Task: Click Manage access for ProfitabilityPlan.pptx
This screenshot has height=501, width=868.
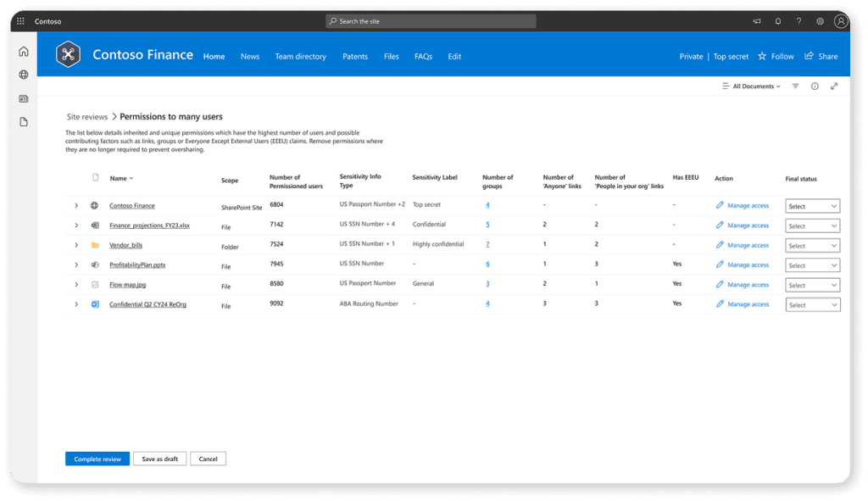Action: click(x=748, y=265)
